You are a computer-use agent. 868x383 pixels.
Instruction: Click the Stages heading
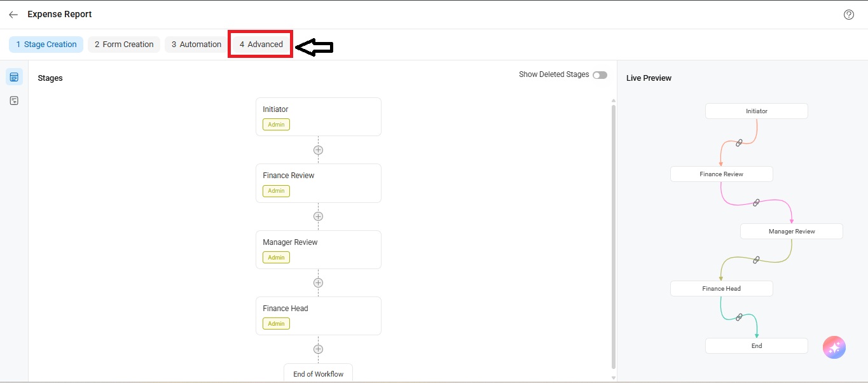click(50, 78)
